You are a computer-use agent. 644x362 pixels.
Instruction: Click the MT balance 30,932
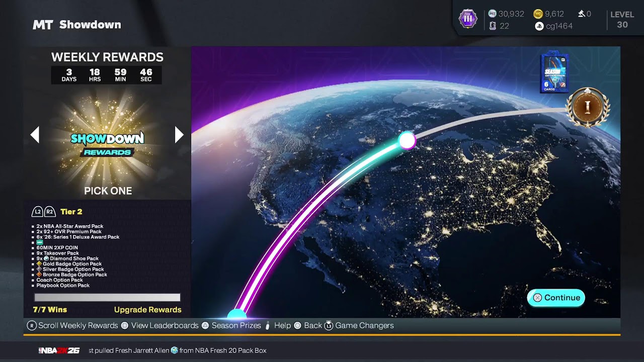click(511, 14)
